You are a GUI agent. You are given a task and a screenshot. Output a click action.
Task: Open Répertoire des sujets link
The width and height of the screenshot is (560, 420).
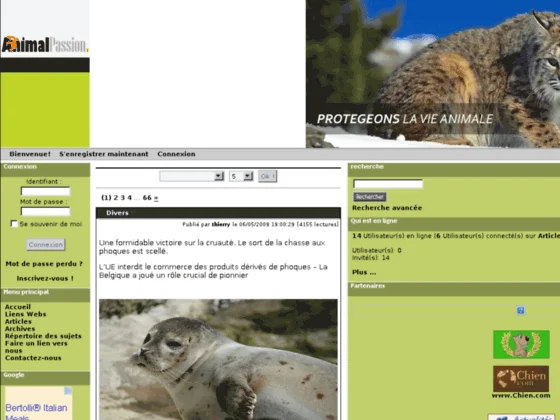pyautogui.click(x=43, y=336)
